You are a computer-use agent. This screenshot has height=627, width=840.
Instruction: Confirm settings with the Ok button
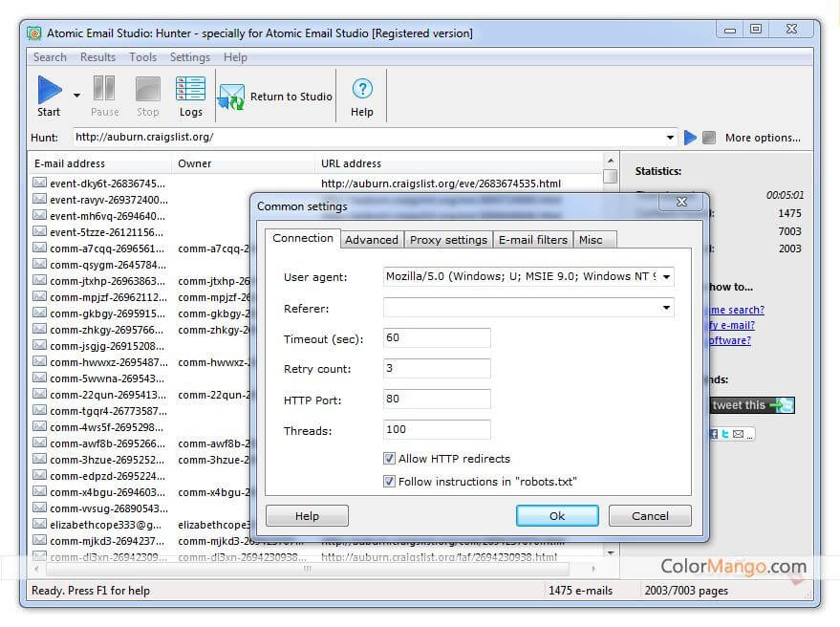point(557,516)
